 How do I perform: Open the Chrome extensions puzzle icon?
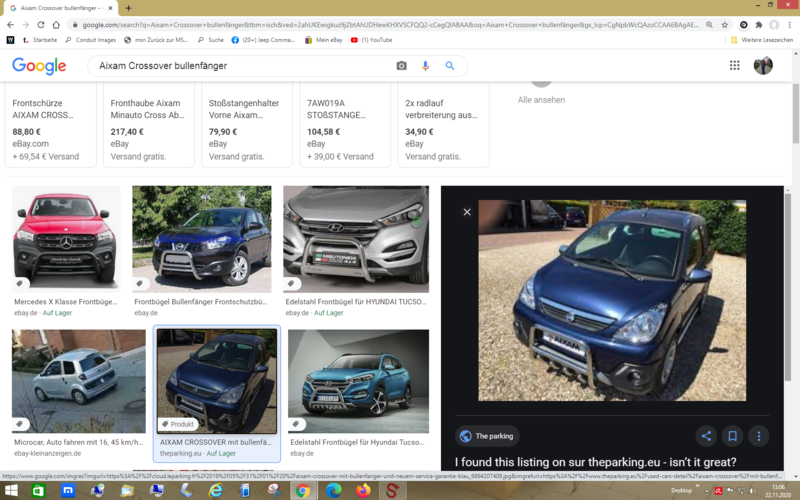coord(759,24)
